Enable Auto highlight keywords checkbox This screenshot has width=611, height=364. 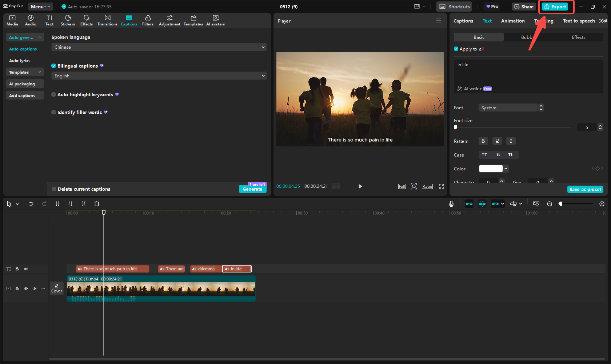(54, 94)
